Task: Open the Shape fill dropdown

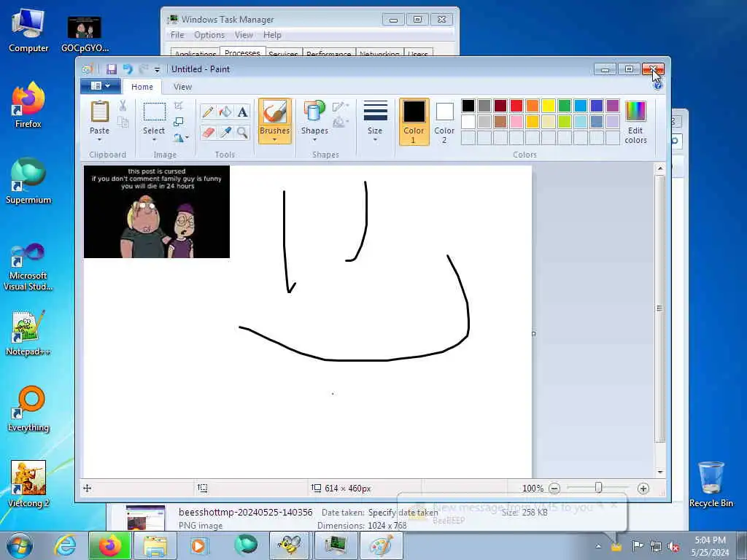Action: pyautogui.click(x=340, y=122)
